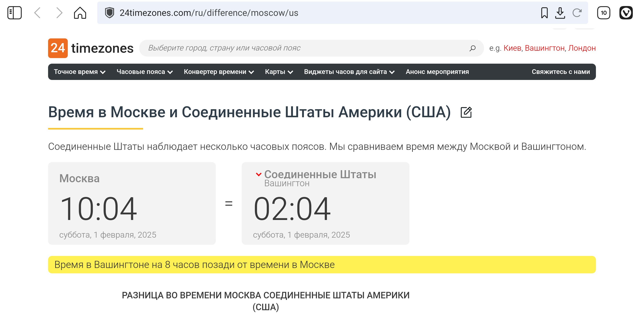Click the Лондон example link
The image size is (644, 316).
582,48
